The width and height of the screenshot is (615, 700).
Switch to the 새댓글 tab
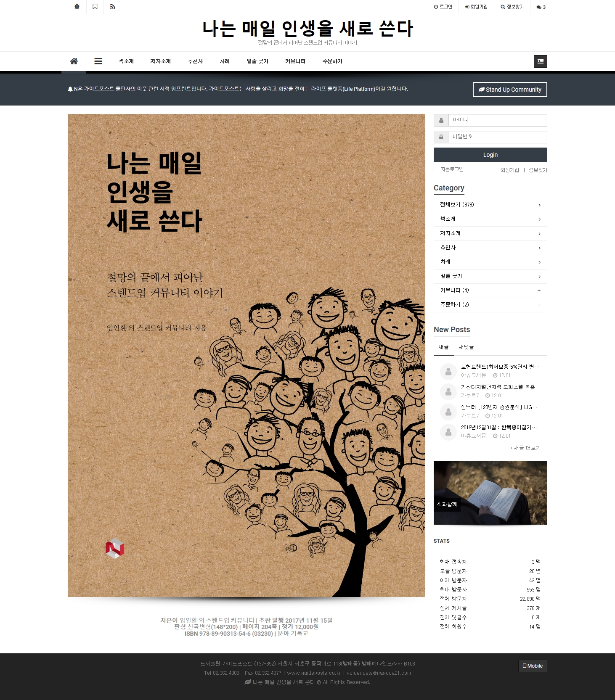pyautogui.click(x=466, y=347)
